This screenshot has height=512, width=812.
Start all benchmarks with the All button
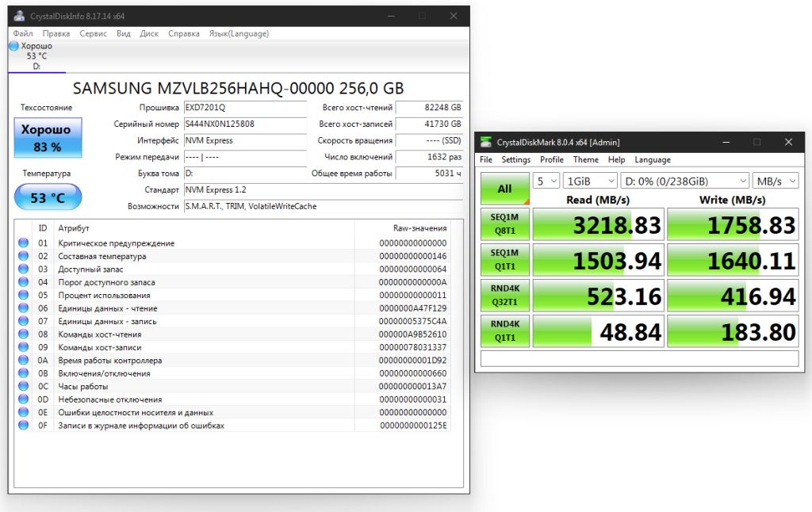(x=505, y=189)
